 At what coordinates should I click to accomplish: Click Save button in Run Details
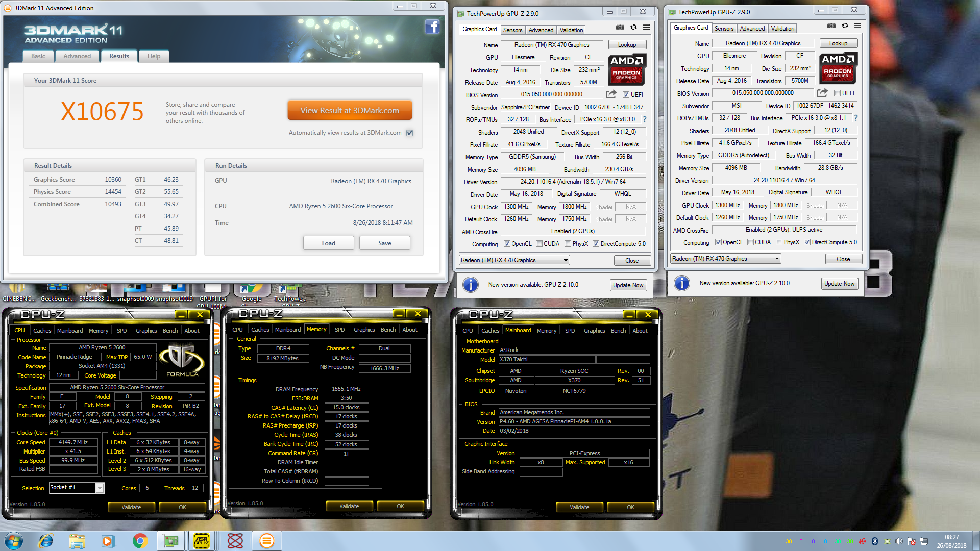pyautogui.click(x=385, y=243)
